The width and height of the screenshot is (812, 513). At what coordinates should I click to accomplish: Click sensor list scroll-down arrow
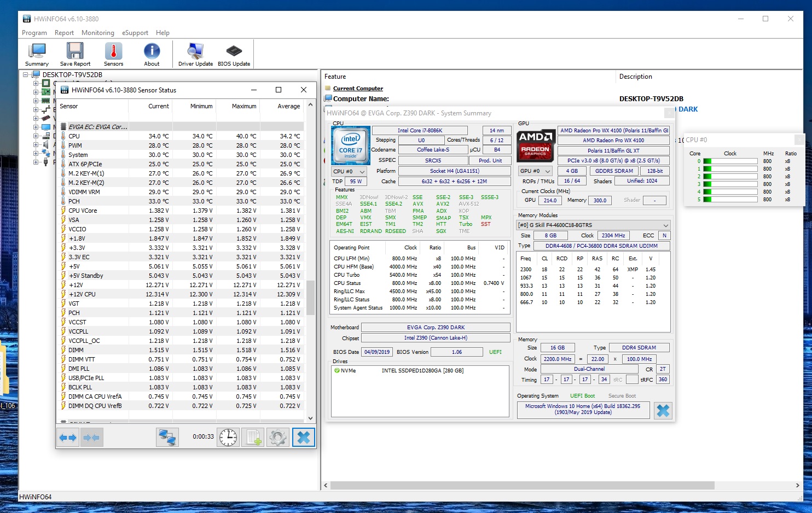pos(310,418)
